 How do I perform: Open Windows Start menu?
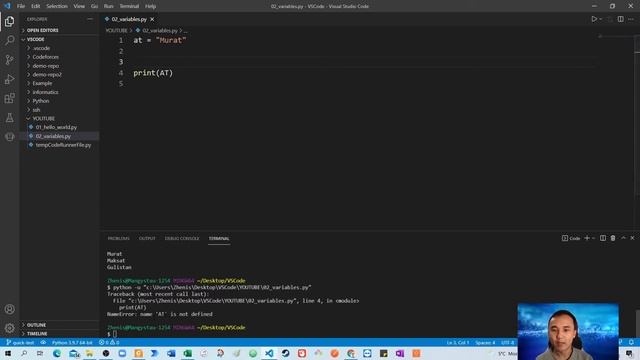pyautogui.click(x=8, y=353)
